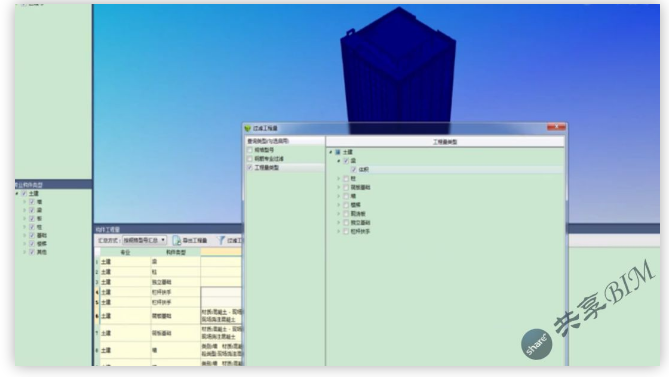Uncheck 其他 in left component type panel

(x=32, y=252)
